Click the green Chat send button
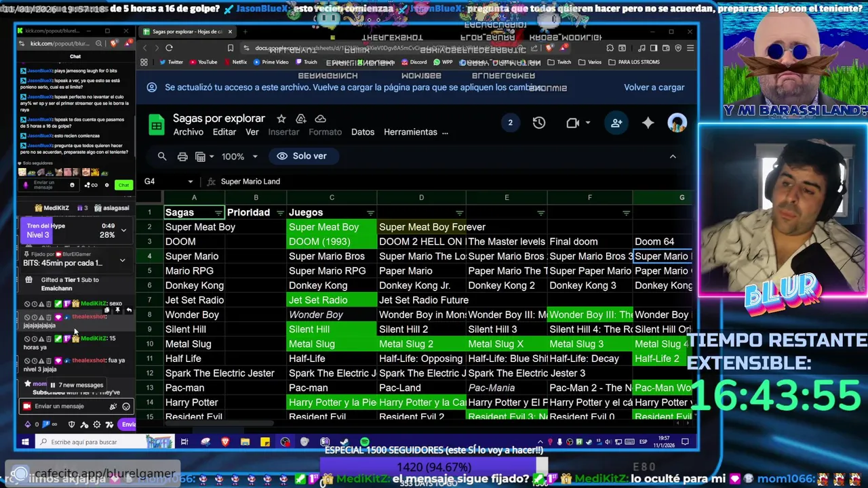The image size is (868, 488). (x=123, y=185)
